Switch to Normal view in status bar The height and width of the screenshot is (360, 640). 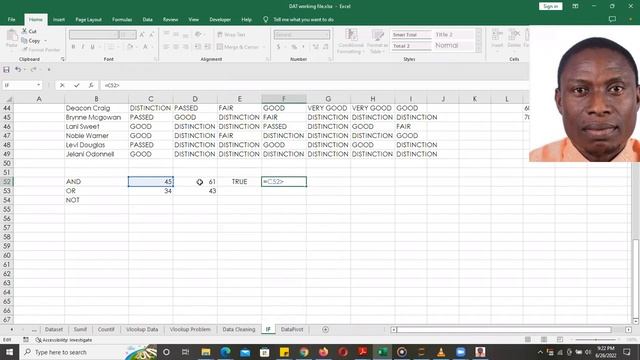point(528,340)
